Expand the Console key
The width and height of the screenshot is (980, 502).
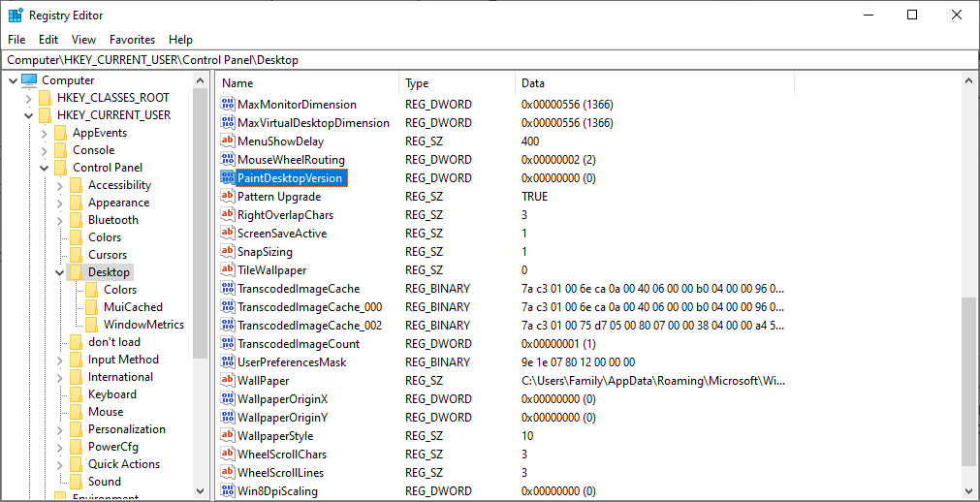click(x=44, y=150)
